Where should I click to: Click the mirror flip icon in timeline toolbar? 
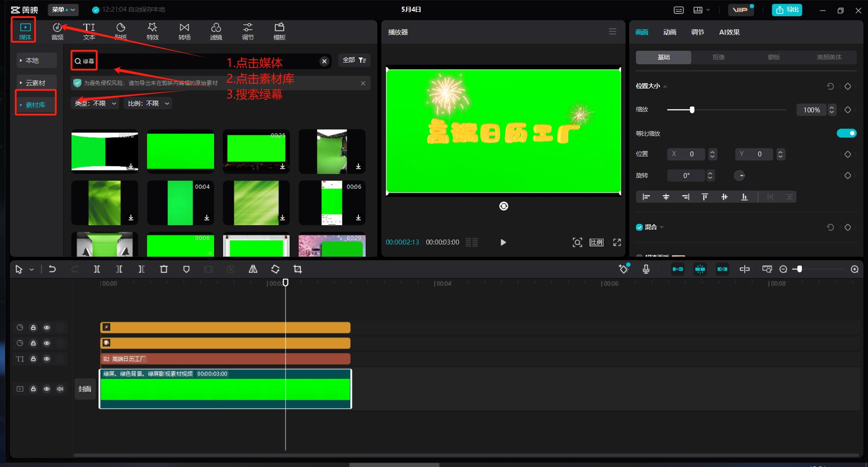point(253,269)
